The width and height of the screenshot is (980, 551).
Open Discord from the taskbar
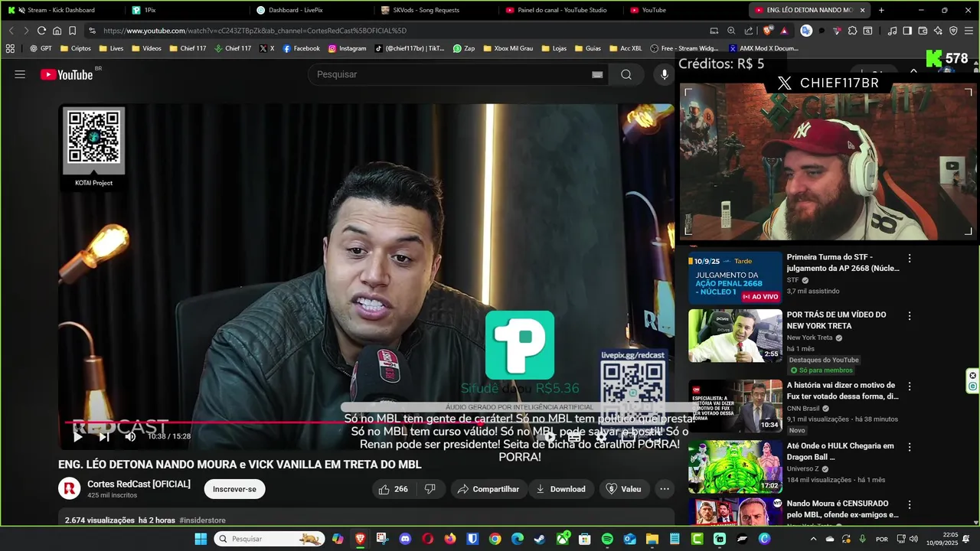tap(405, 539)
